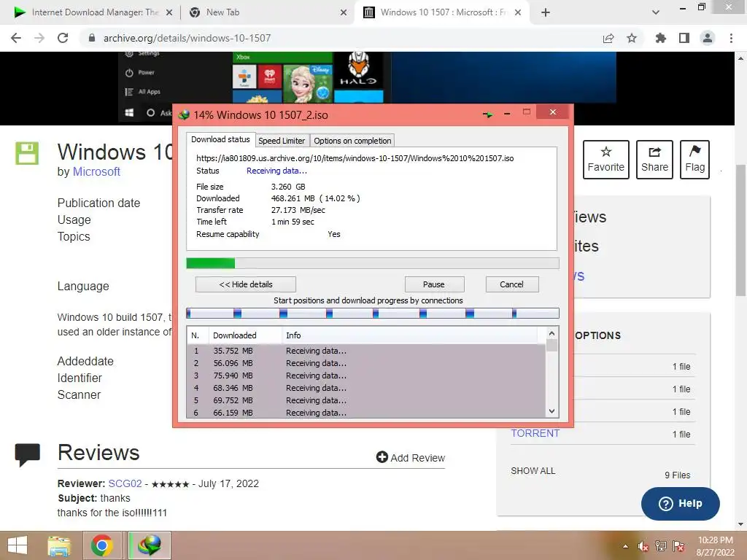Click Add Review plus link
The height and width of the screenshot is (560, 747).
[410, 458]
